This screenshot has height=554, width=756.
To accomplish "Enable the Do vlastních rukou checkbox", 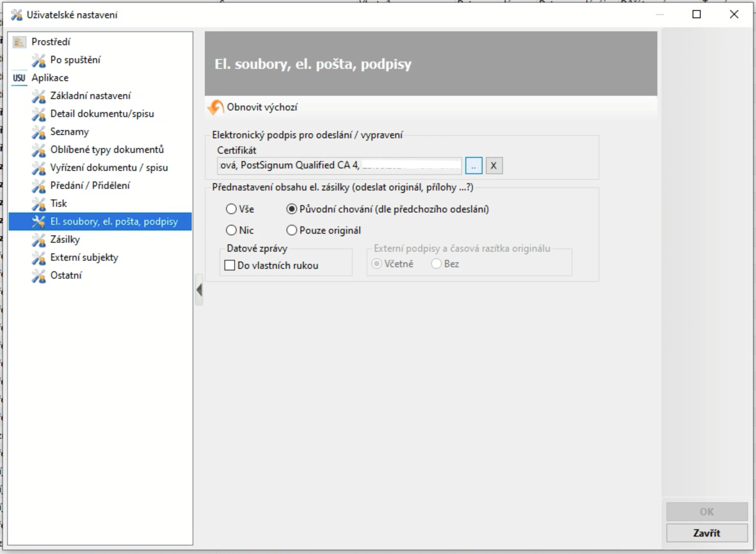I will coord(230,266).
